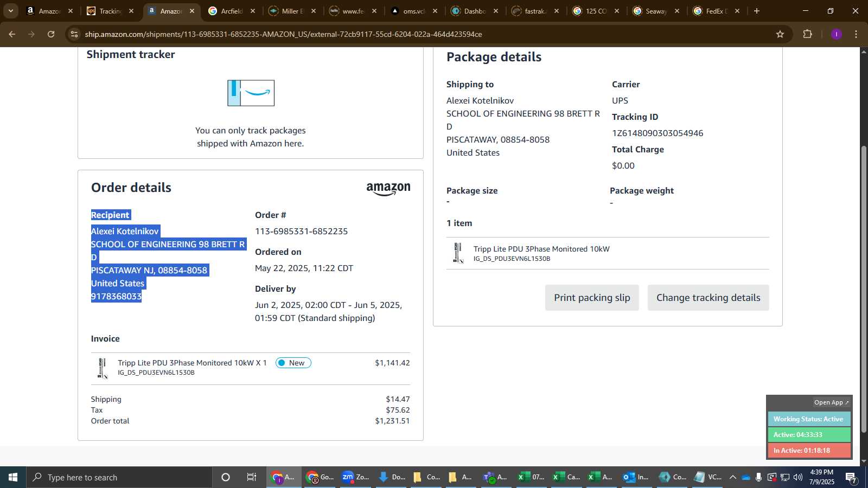Click the In Active: 01:18:18 timer
This screenshot has height=488, width=868.
point(809,451)
